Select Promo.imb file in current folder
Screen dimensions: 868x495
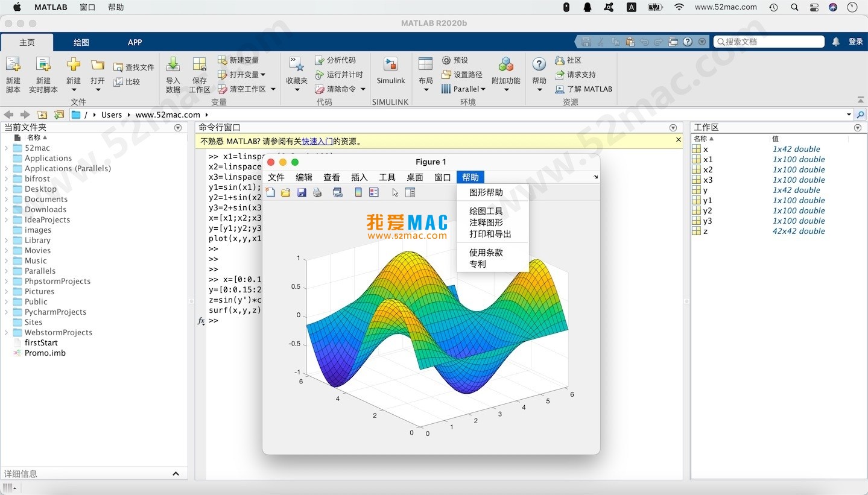pyautogui.click(x=45, y=353)
